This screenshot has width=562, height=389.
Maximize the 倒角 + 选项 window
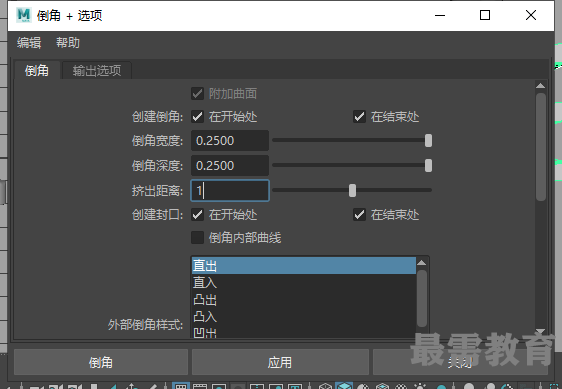tap(485, 15)
